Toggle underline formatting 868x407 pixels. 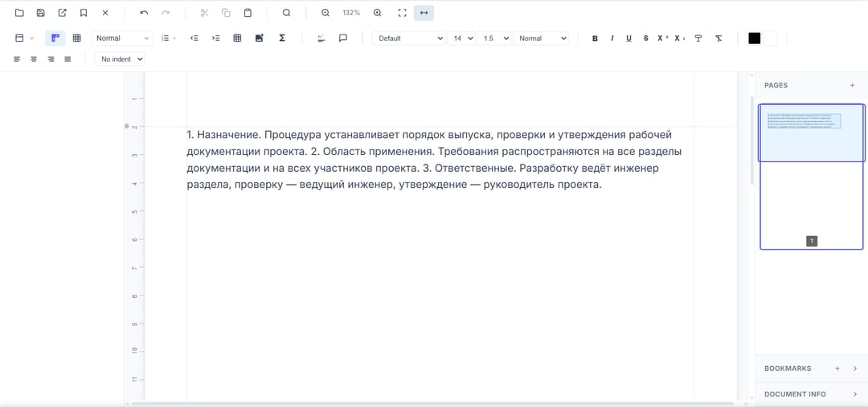[628, 39]
